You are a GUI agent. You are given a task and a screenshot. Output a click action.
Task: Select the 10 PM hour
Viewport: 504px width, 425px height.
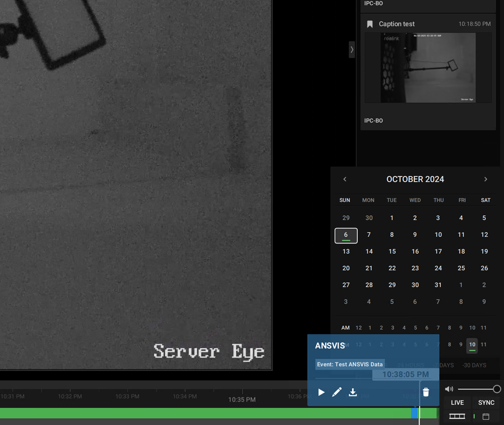pyautogui.click(x=472, y=345)
